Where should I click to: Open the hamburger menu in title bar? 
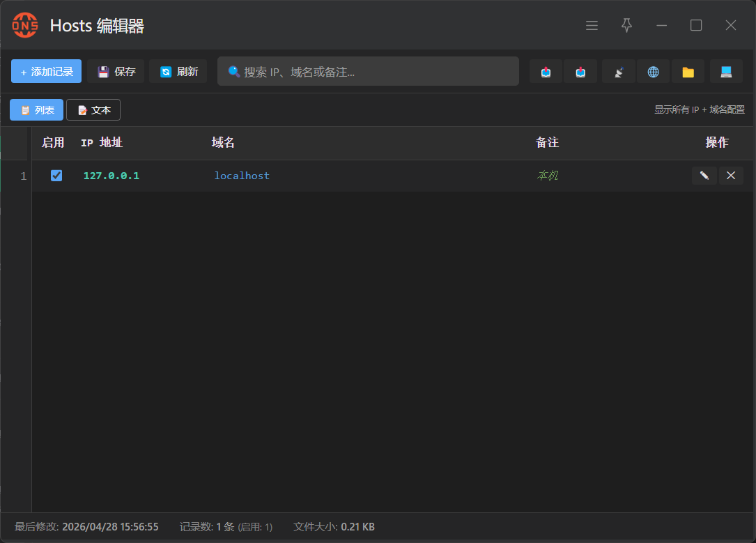pyautogui.click(x=592, y=26)
